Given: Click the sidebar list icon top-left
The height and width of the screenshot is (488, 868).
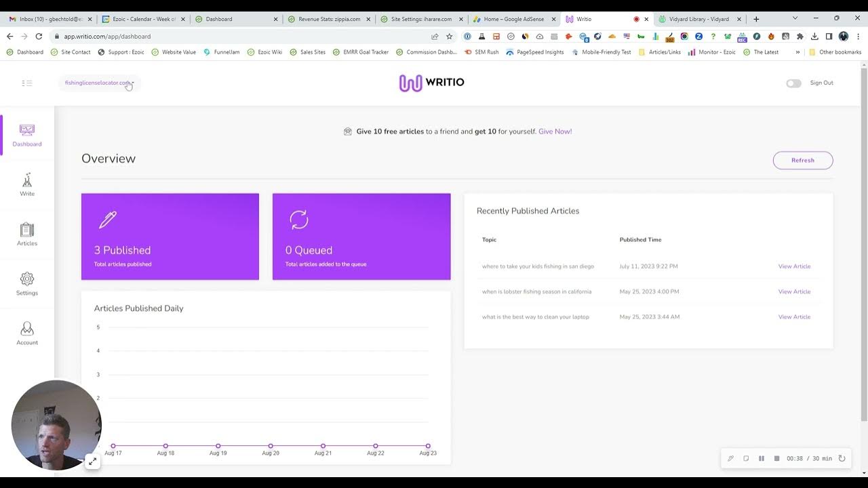Looking at the screenshot, I should click(27, 83).
